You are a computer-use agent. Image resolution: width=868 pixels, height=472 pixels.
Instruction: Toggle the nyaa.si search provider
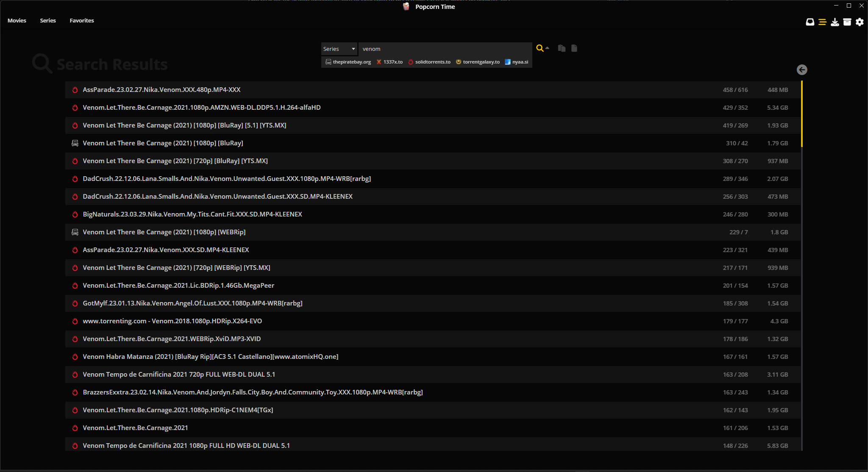point(516,62)
